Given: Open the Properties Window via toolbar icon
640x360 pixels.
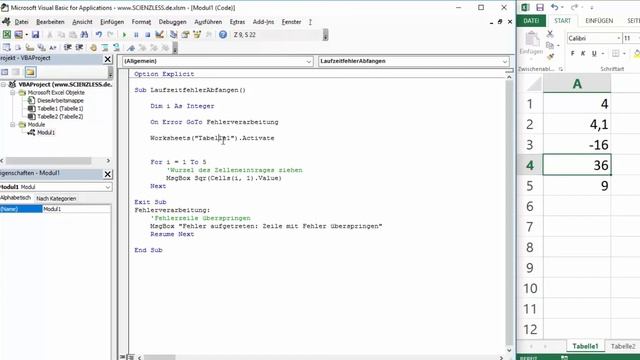Looking at the screenshot, I should click(x=185, y=35).
